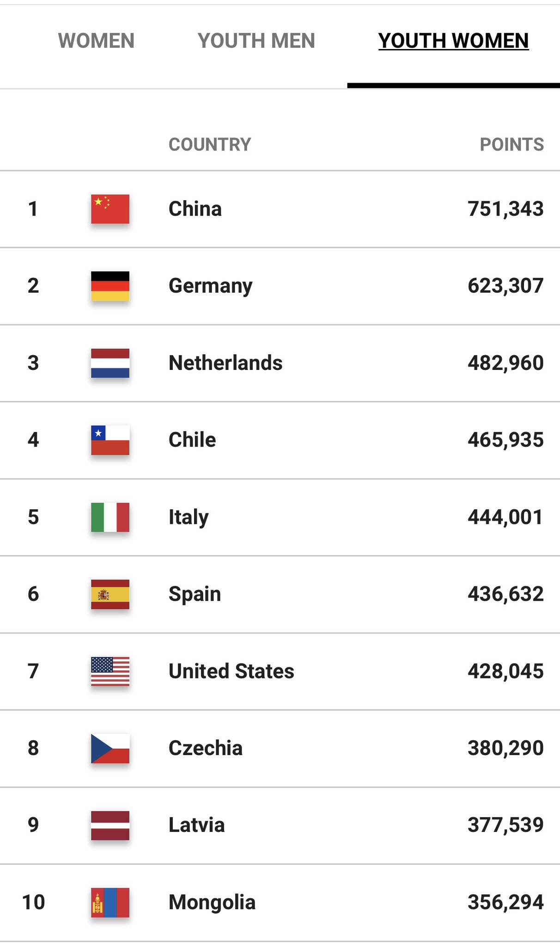This screenshot has height=947, width=560.
Task: Click the COUNTRY column header
Action: pos(210,144)
